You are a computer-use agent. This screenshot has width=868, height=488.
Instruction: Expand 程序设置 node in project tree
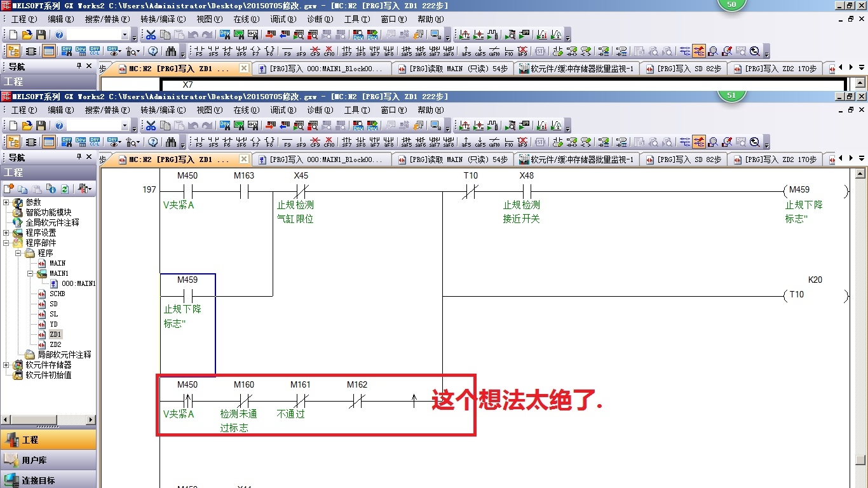6,233
